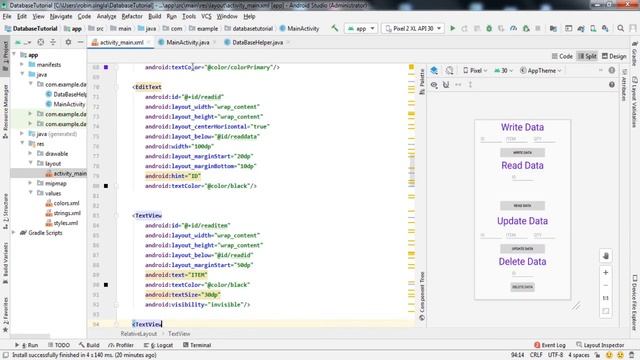Image resolution: width=640 pixels, height=360 pixels.
Task: Click the Design Surface layers icon
Action: point(434,70)
